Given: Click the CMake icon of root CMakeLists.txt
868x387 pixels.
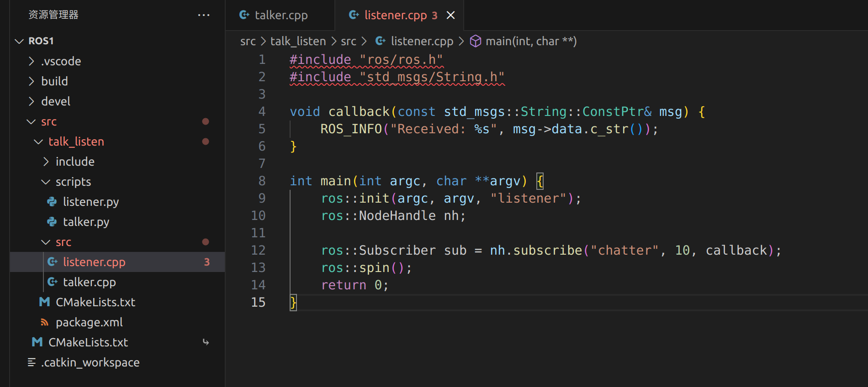Looking at the screenshot, I should [x=37, y=342].
